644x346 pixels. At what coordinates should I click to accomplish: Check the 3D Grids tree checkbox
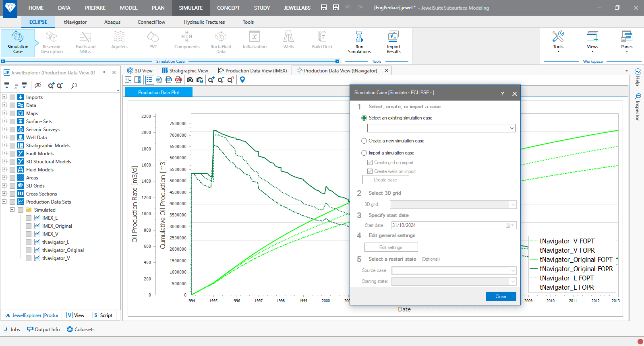(x=12, y=186)
